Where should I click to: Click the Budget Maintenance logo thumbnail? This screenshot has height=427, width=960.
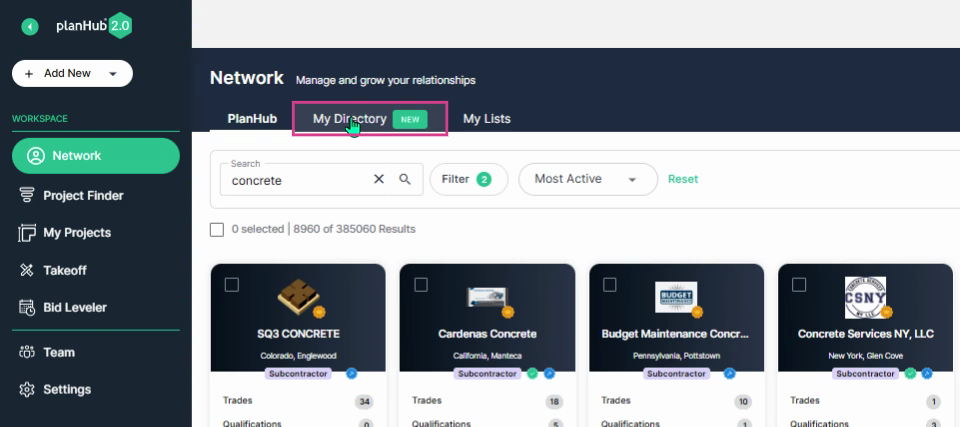click(676, 298)
